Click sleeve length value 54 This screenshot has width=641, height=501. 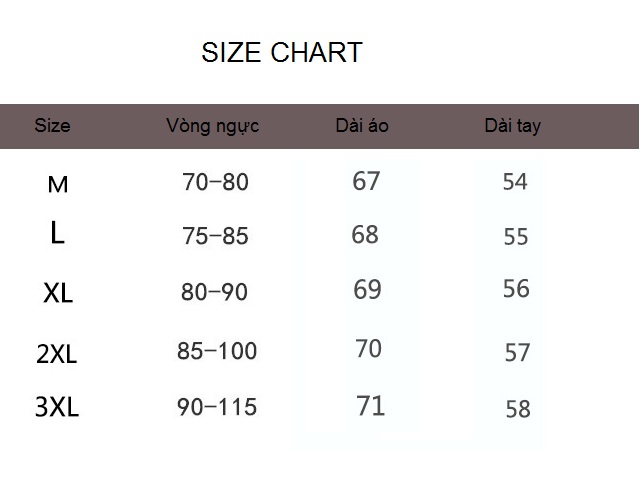(x=515, y=182)
